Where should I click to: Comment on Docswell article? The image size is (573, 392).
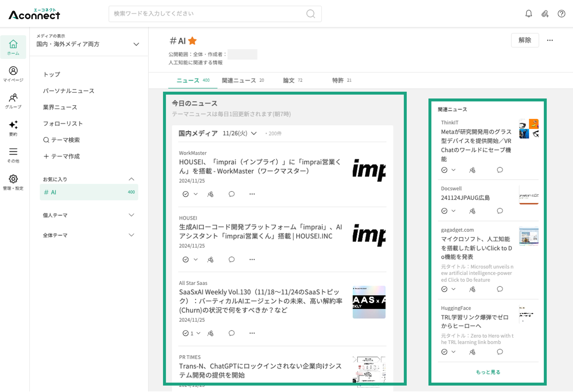pos(500,211)
